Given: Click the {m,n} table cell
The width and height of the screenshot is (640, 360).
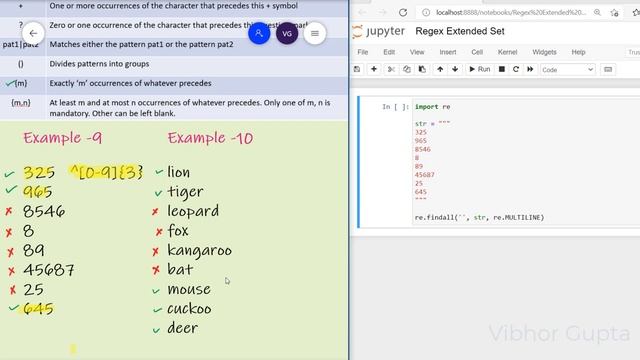Looking at the screenshot, I should click(x=21, y=103).
